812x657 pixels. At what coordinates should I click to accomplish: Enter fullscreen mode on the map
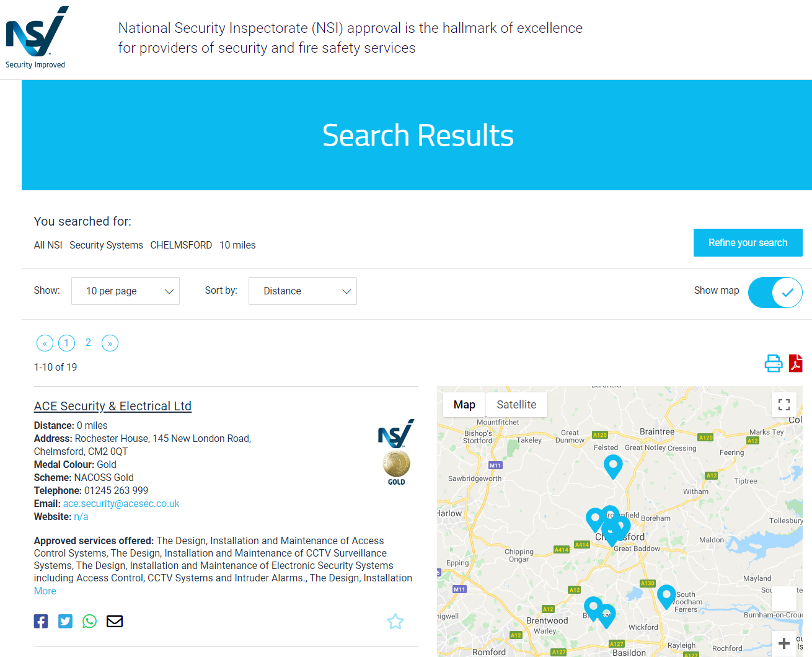pos(783,404)
